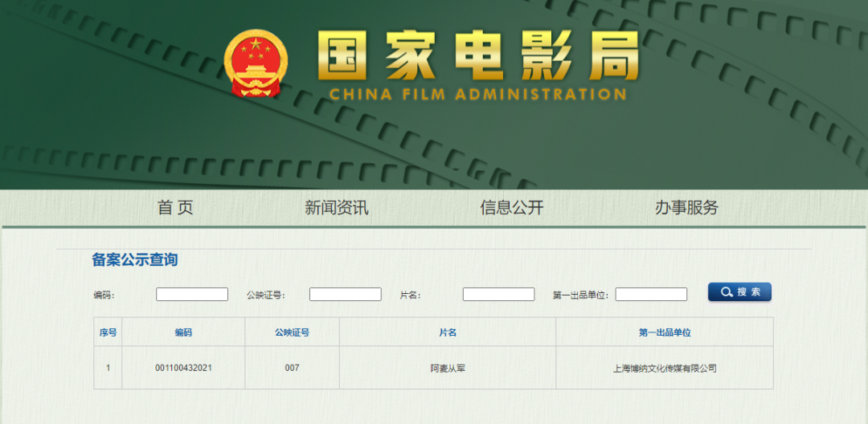
Task: Open the 信息公开 navigation item
Action: click(511, 208)
